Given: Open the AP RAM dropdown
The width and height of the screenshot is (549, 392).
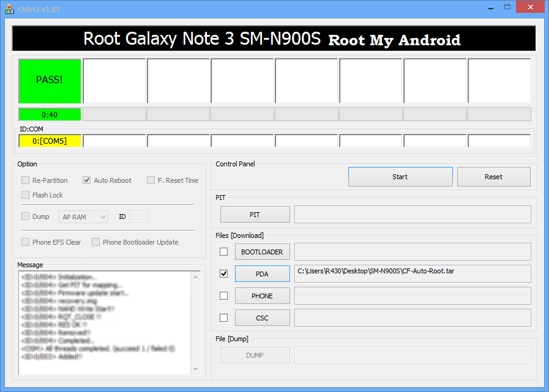Looking at the screenshot, I should pos(83,217).
